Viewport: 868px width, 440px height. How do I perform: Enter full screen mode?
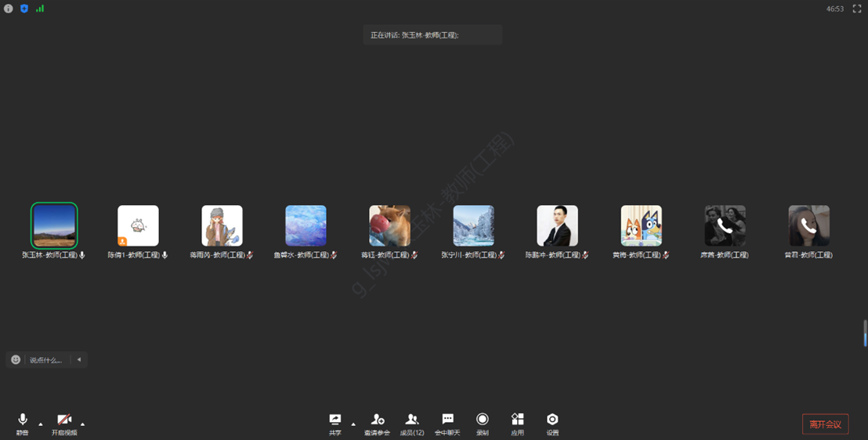tap(856, 9)
